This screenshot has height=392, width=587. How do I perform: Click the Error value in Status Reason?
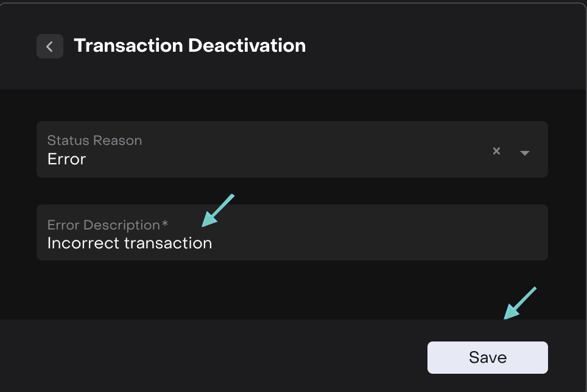pyautogui.click(x=66, y=159)
